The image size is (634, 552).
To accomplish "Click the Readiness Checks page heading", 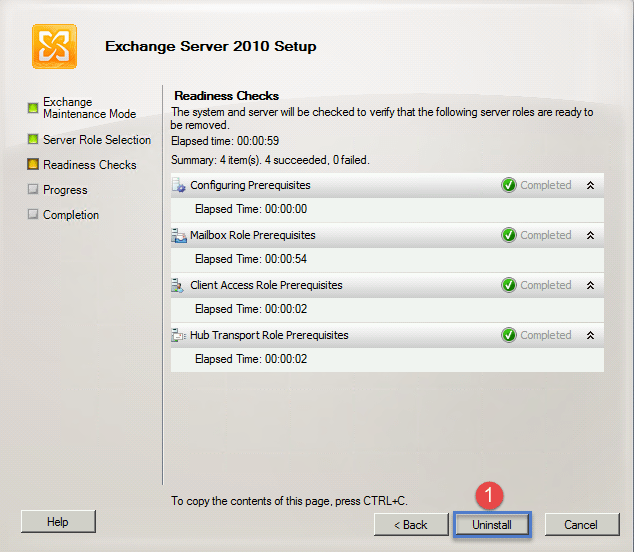I will click(x=226, y=96).
